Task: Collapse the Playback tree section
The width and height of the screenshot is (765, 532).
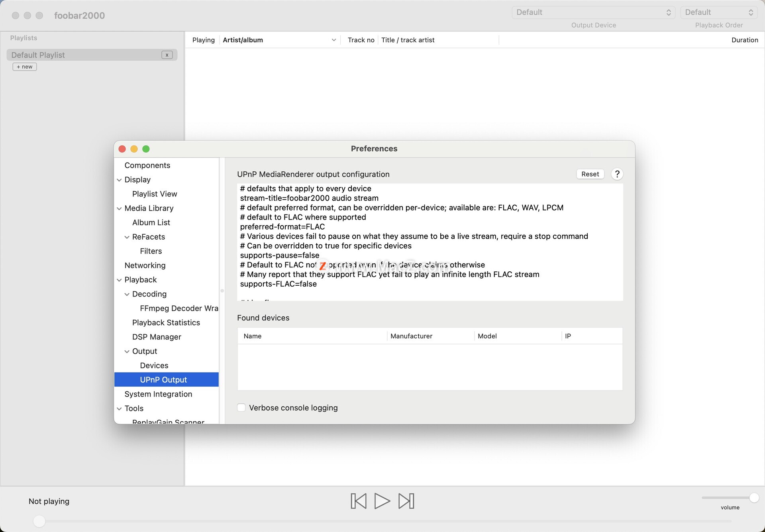Action: pos(119,280)
